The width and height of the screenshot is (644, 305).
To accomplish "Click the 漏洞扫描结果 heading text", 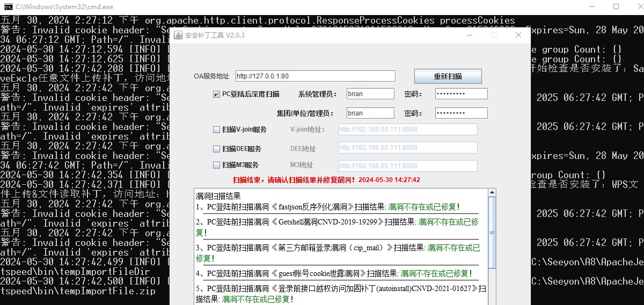I will [218, 197].
